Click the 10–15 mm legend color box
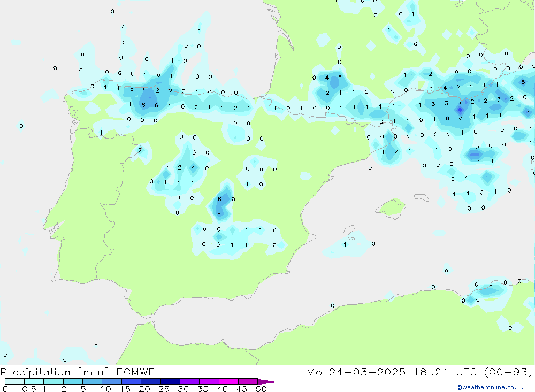 pyautogui.click(x=112, y=381)
